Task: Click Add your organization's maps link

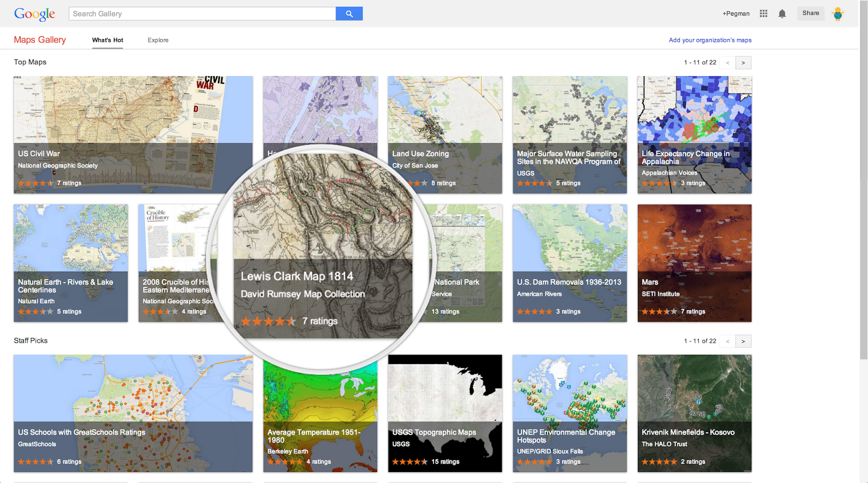Action: [710, 40]
